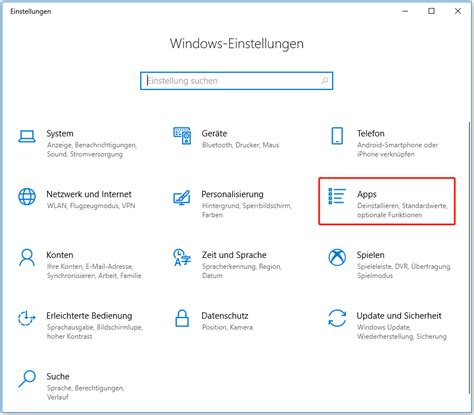Open the Spielen Xbox icon
Screen dimensions: 474x415
(x=337, y=257)
